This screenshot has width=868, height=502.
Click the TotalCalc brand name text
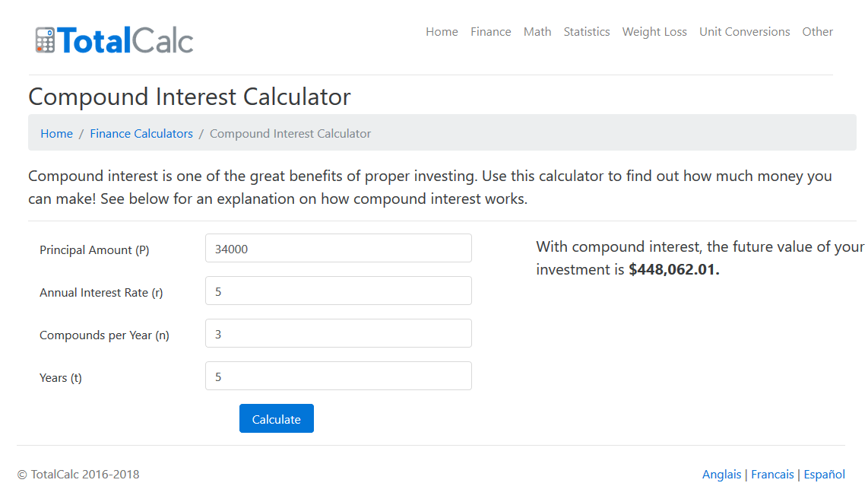[125, 40]
